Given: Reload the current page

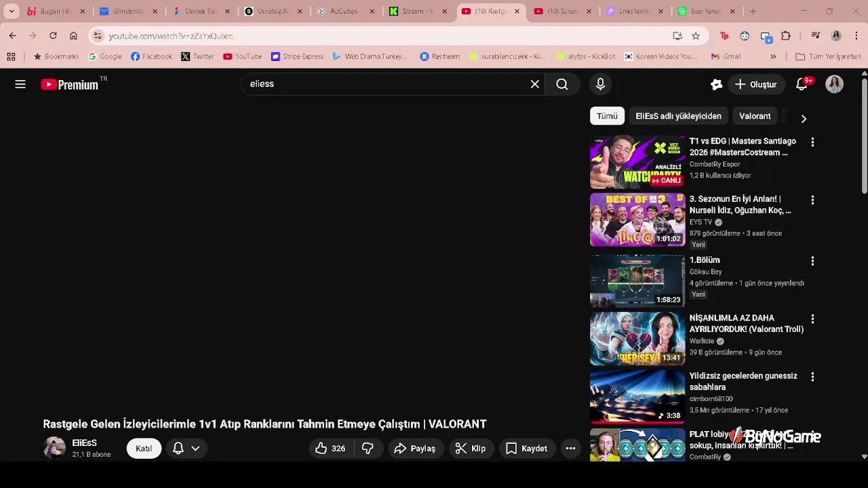Looking at the screenshot, I should [x=53, y=35].
